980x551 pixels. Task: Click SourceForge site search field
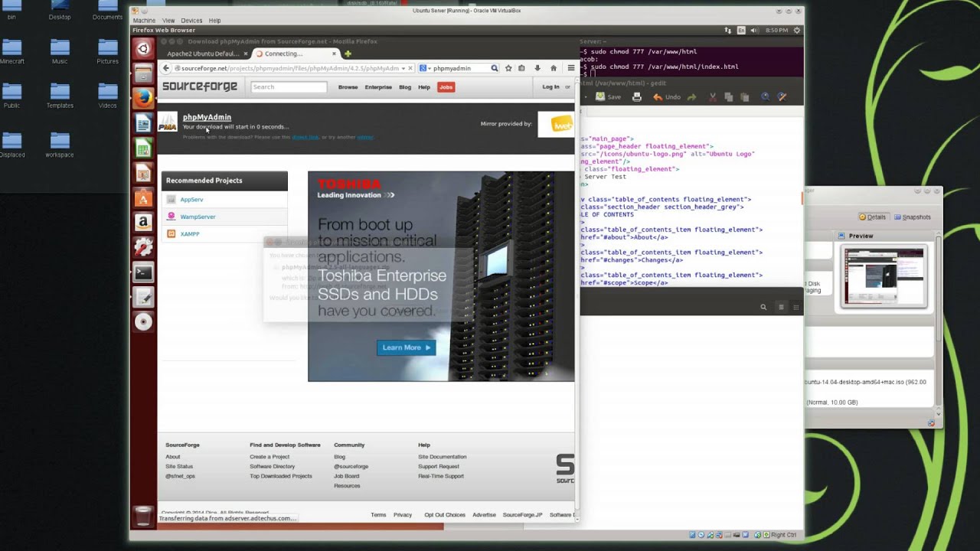(289, 87)
